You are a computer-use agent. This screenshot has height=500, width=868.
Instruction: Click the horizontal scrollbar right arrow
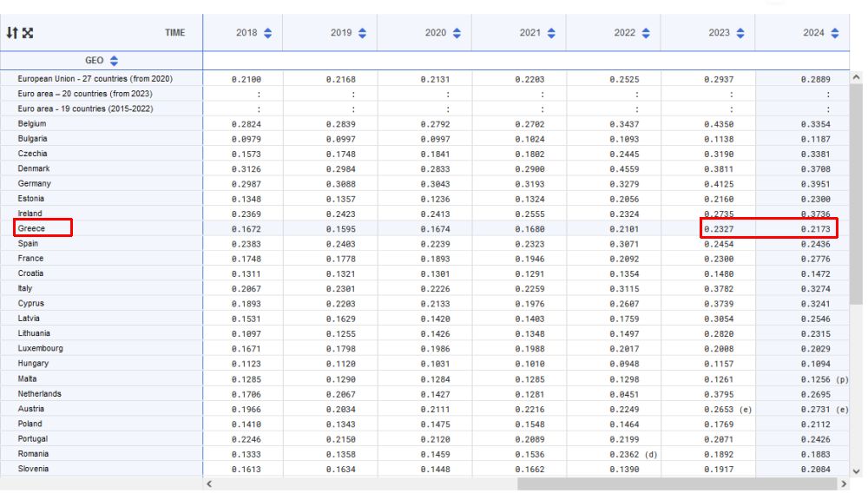[844, 484]
